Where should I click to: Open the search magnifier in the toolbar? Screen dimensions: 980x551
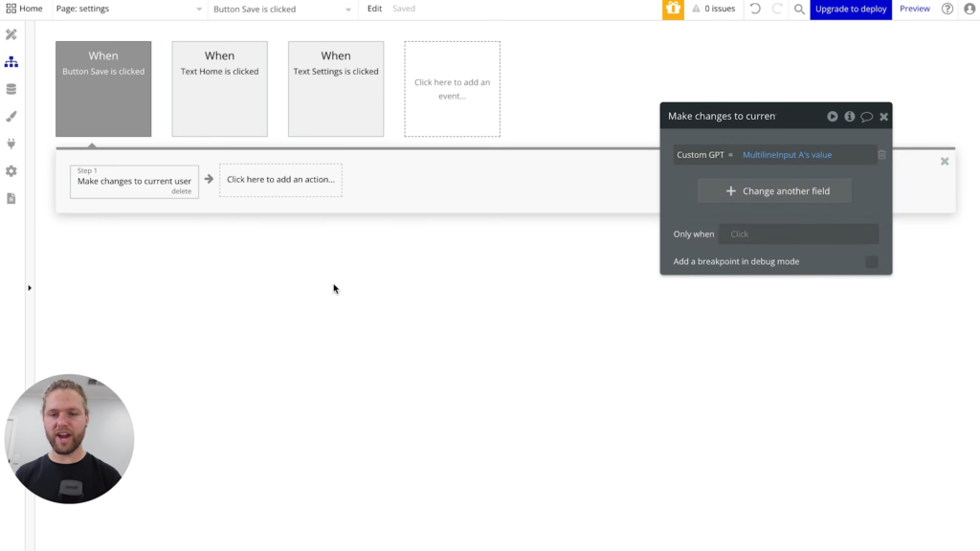(x=800, y=9)
